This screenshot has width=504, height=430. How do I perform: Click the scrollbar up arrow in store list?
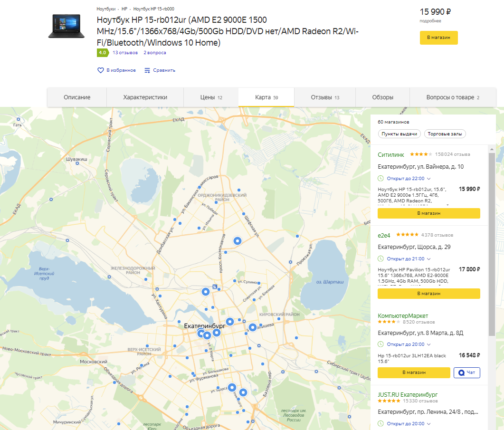click(x=492, y=149)
